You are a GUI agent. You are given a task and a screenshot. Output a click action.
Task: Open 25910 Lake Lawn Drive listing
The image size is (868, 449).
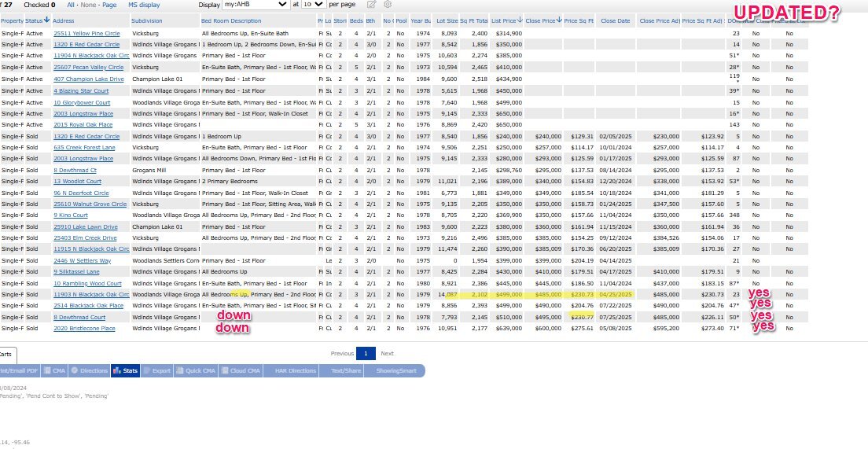(85, 226)
